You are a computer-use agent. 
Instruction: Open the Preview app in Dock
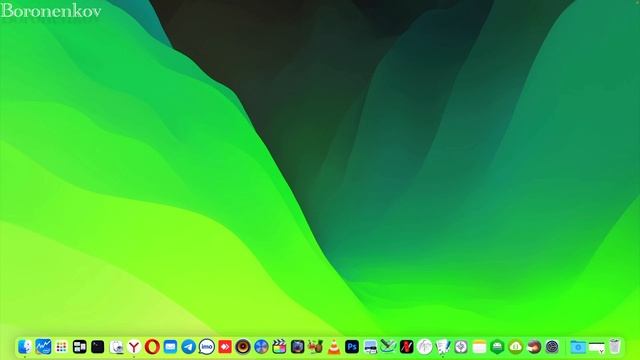click(116, 347)
